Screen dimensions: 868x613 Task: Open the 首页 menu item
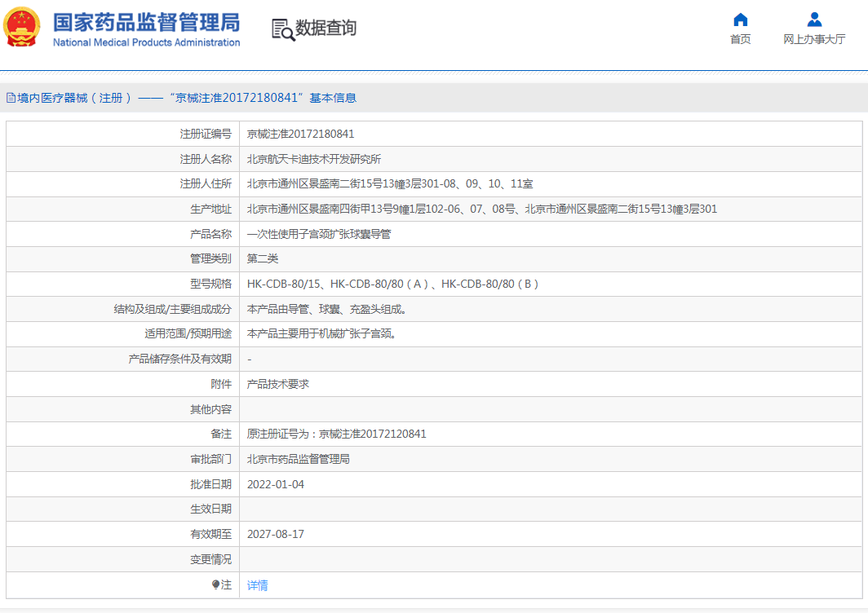[740, 39]
